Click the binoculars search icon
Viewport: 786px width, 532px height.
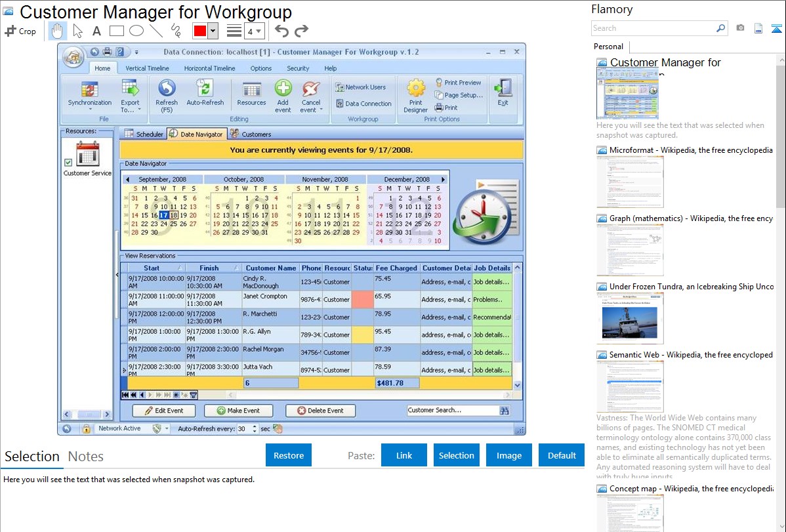pyautogui.click(x=505, y=411)
